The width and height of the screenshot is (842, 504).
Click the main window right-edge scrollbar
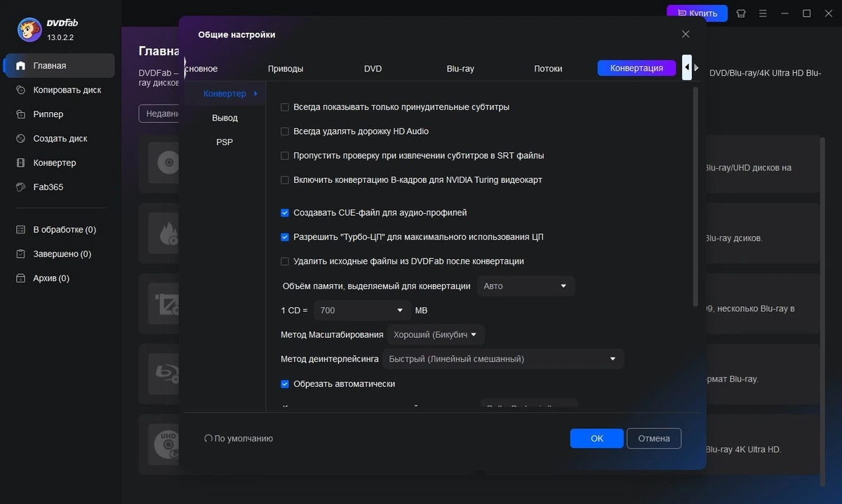[x=822, y=312]
